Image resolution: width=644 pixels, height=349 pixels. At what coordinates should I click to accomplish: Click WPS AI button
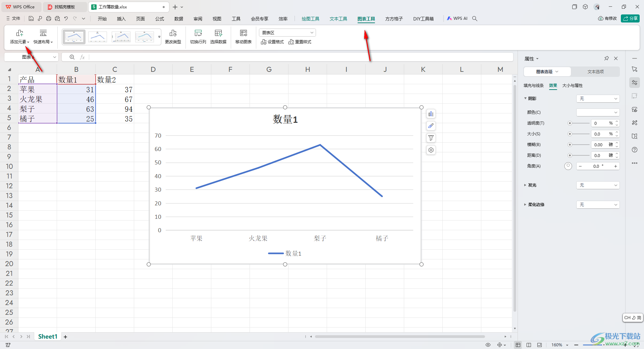[457, 18]
